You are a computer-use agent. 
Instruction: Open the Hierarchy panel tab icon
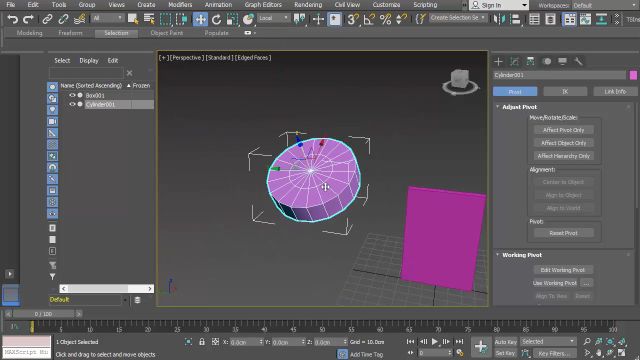[x=530, y=62]
